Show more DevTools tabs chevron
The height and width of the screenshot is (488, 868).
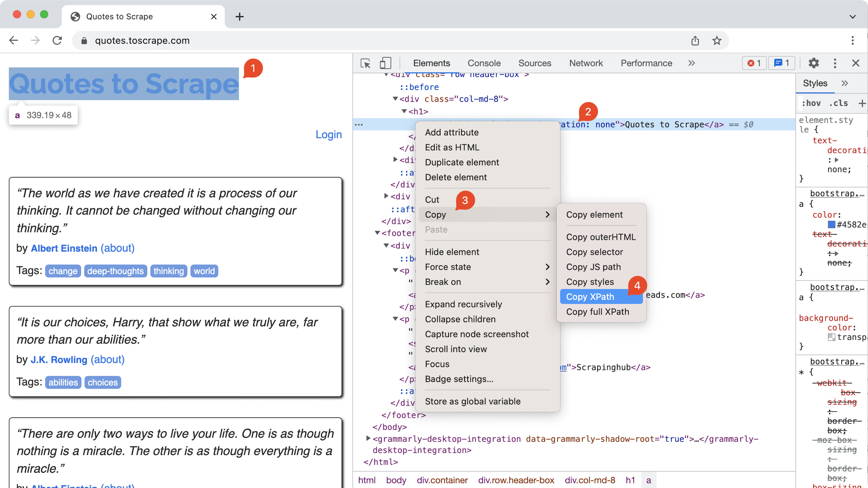691,63
